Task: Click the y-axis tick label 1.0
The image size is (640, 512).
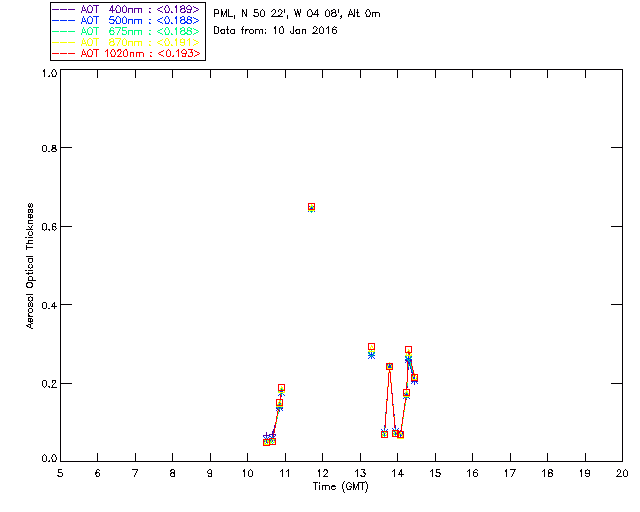Action: point(49,73)
